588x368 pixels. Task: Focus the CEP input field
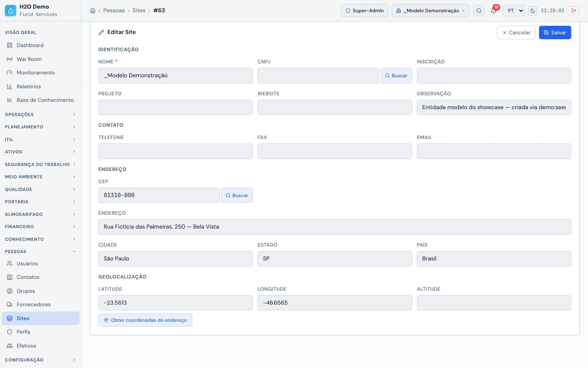pyautogui.click(x=159, y=195)
